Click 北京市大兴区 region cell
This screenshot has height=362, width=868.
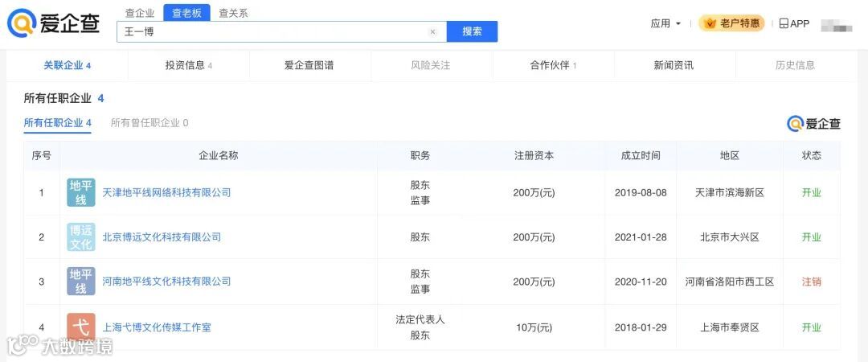(x=730, y=237)
